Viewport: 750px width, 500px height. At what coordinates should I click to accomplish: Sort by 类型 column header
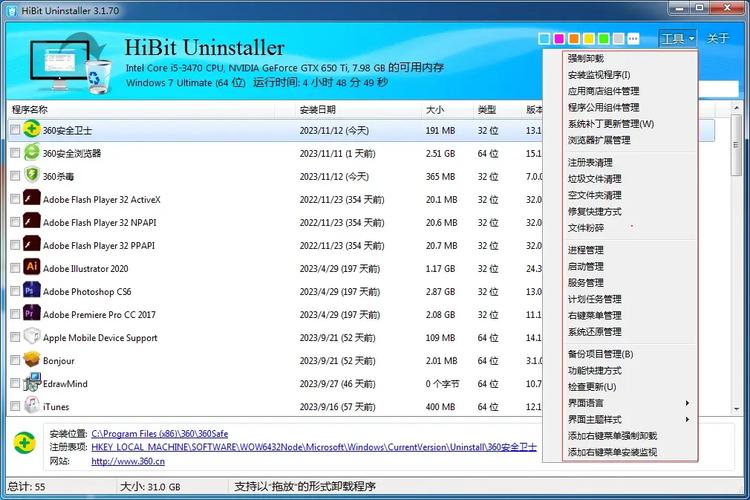[497, 110]
